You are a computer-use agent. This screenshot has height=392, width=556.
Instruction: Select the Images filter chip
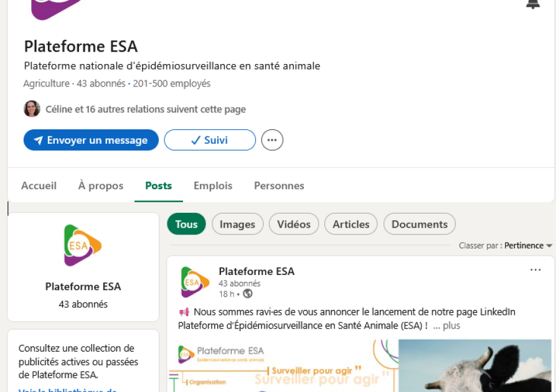pyautogui.click(x=238, y=224)
